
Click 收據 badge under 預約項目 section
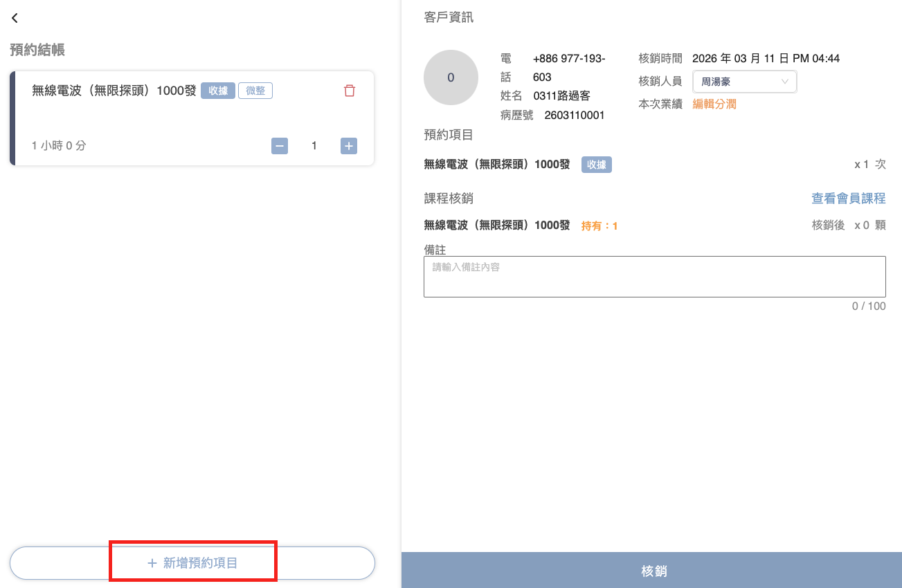[596, 165]
